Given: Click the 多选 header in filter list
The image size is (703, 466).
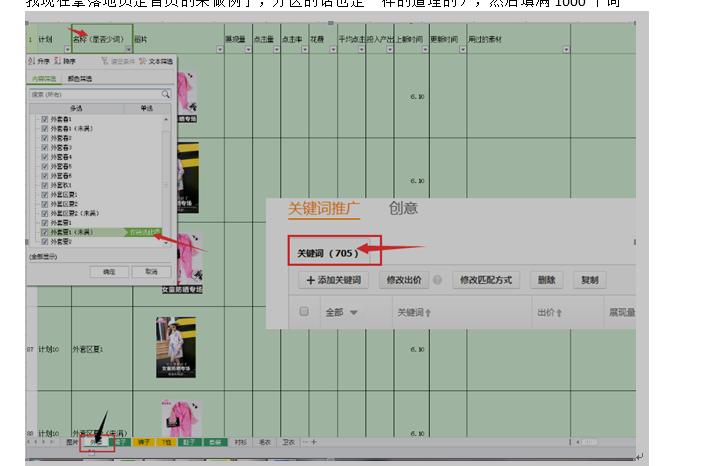Looking at the screenshot, I should click(76, 108).
